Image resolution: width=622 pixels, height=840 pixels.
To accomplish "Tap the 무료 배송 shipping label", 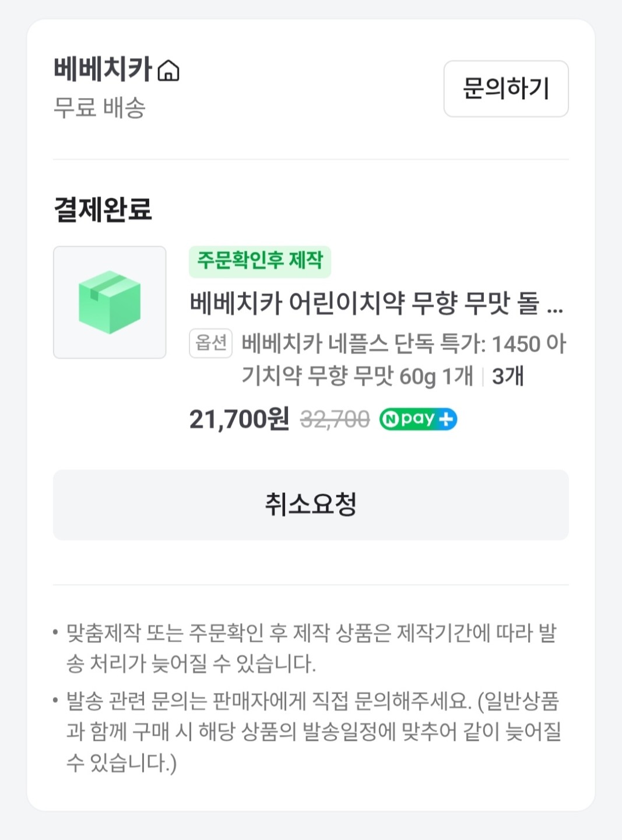I will (99, 108).
